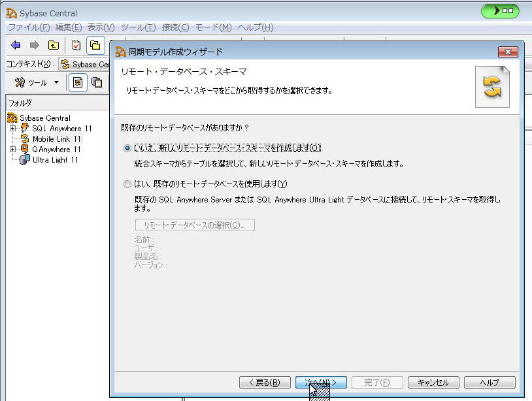532x401 pixels.
Task: Click the gray Forward arrow toolbar icon
Action: 34,45
